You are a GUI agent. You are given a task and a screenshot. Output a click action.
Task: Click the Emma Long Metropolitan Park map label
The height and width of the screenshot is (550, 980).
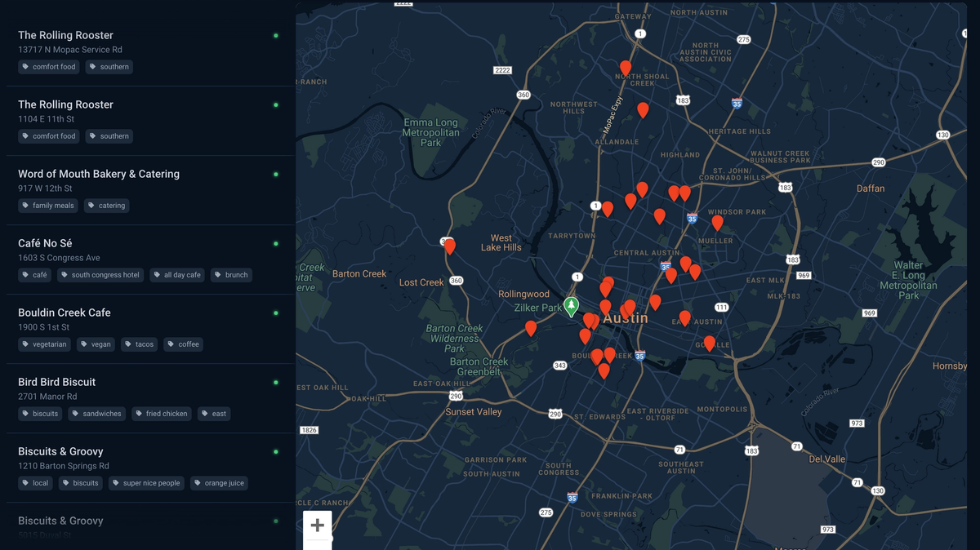click(x=430, y=132)
